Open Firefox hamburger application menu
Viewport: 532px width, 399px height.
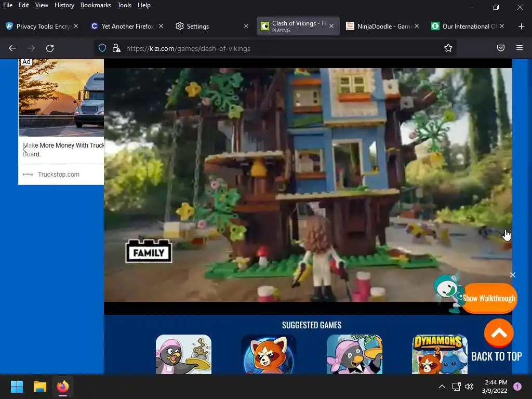pos(520,48)
